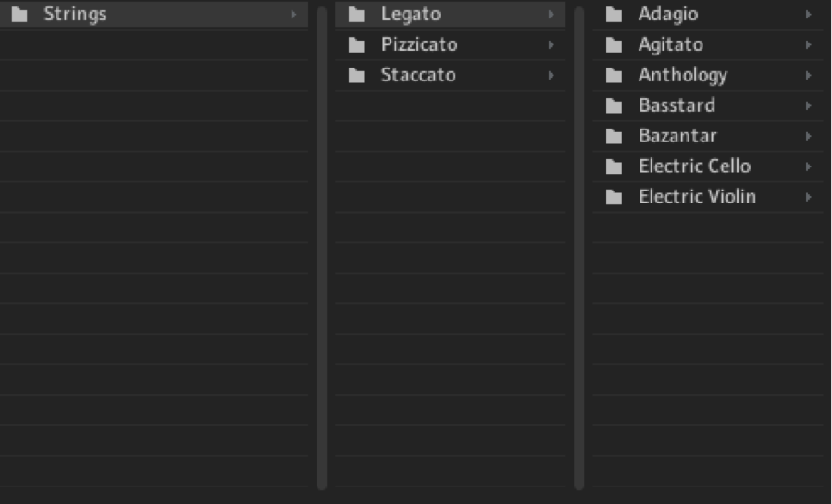Click the Pizzicato folder icon
Screen dimensions: 832x504
[x=356, y=45]
